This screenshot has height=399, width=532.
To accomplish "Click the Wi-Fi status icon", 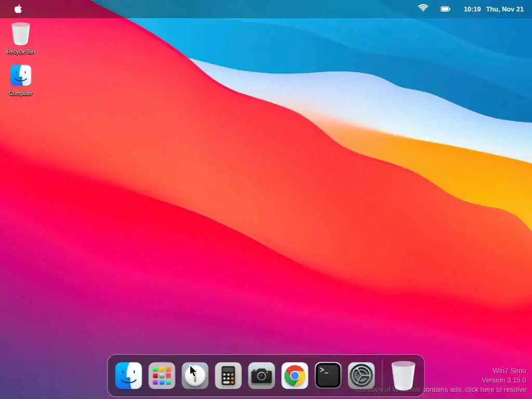I will pos(423,8).
